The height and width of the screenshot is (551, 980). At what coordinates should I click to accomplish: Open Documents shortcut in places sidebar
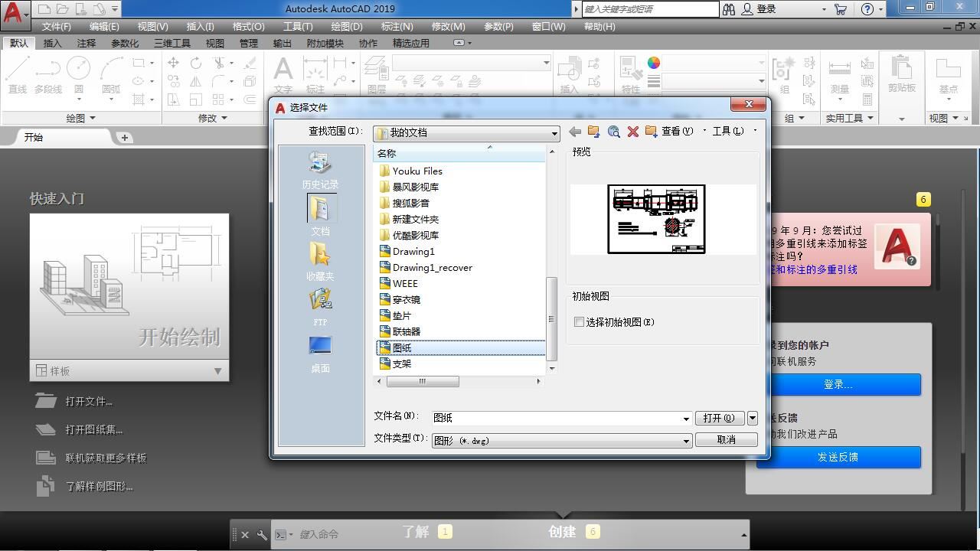(x=320, y=215)
